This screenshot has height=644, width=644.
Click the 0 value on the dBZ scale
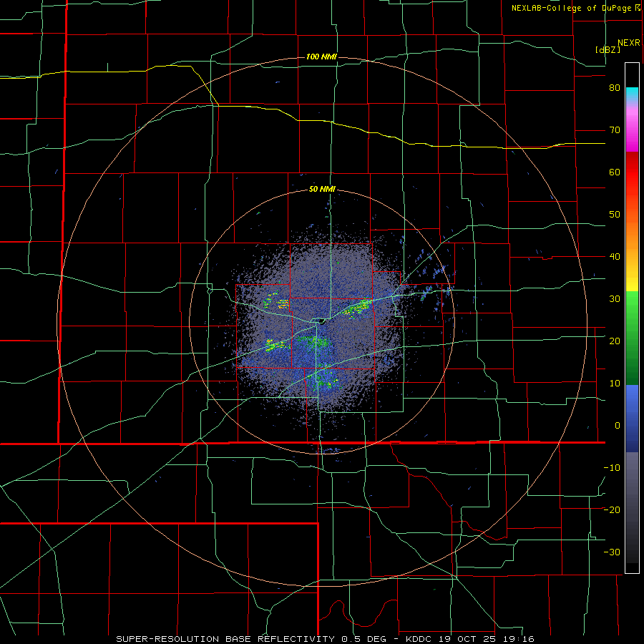(x=618, y=426)
